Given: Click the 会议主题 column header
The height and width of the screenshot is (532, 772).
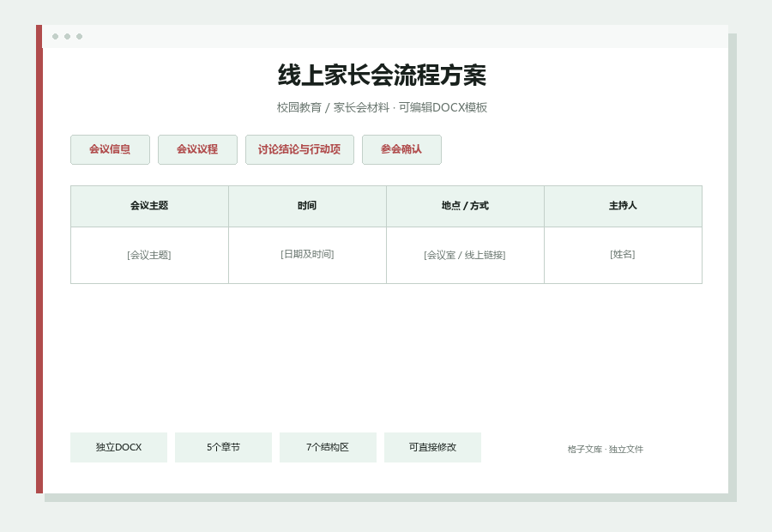Looking at the screenshot, I should 149,206.
